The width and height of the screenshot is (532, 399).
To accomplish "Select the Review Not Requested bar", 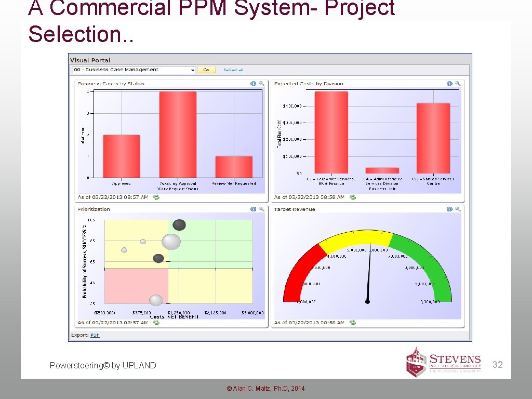I will click(x=234, y=167).
